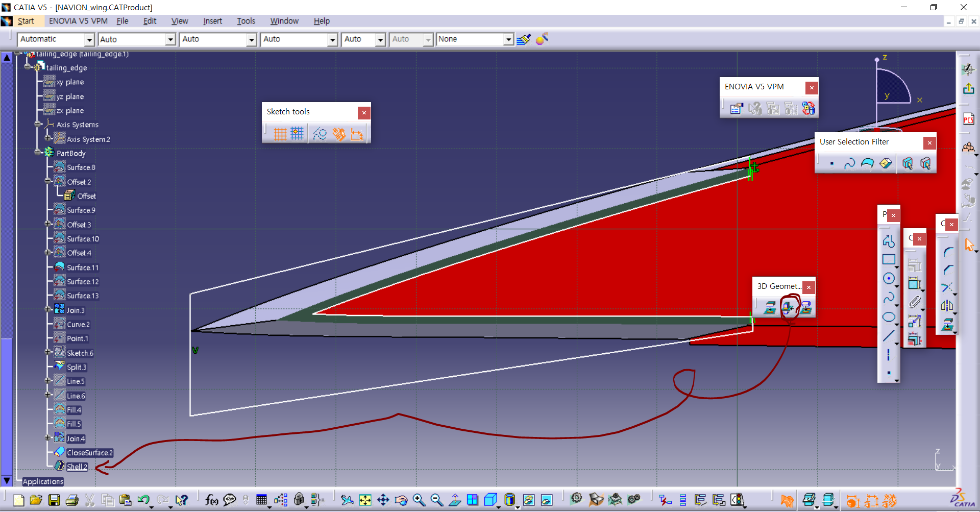Click the Painter brush icon in graphic properties
The image size is (980, 512).
[524, 39]
